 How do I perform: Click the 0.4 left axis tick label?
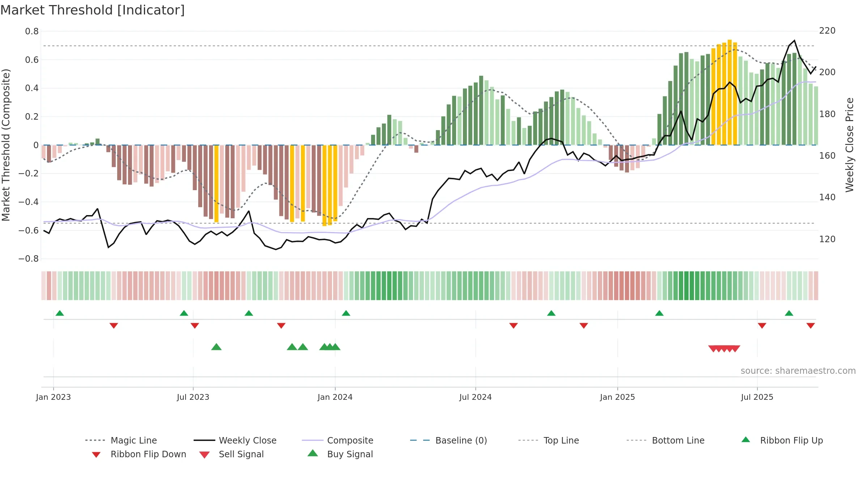pyautogui.click(x=32, y=88)
